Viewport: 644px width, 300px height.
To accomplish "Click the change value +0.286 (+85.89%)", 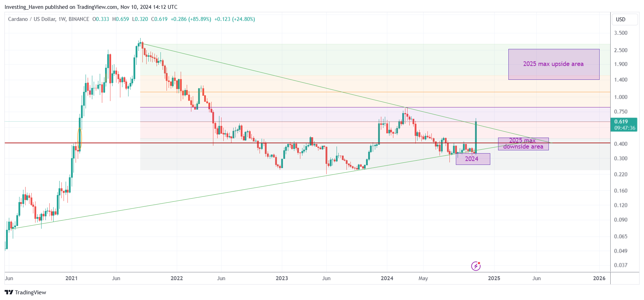I will click(x=191, y=19).
